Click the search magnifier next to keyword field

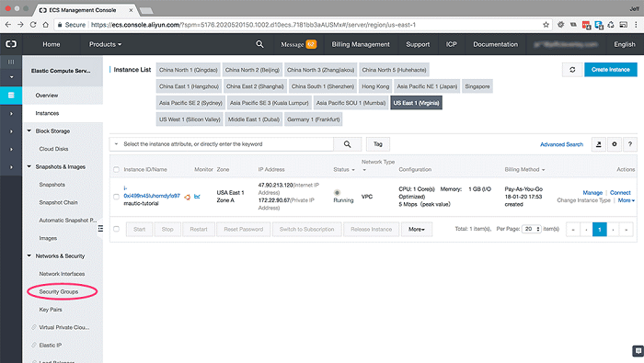tap(347, 144)
